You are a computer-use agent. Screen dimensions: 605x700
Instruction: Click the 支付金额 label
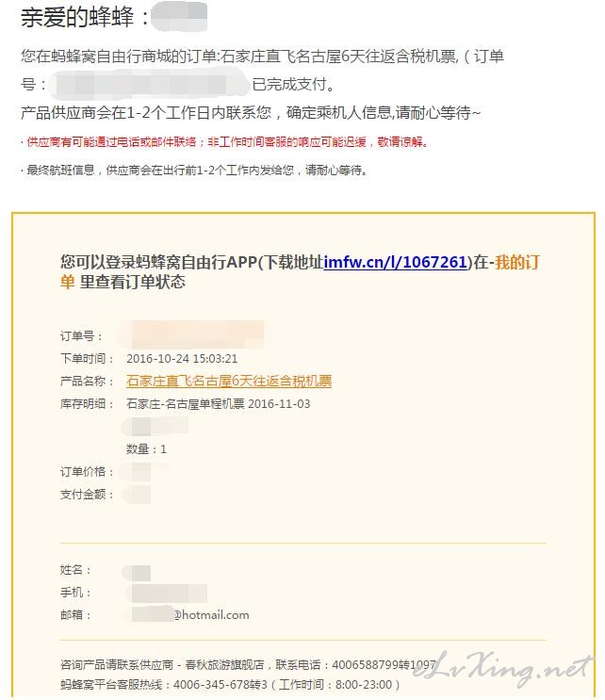coord(87,495)
